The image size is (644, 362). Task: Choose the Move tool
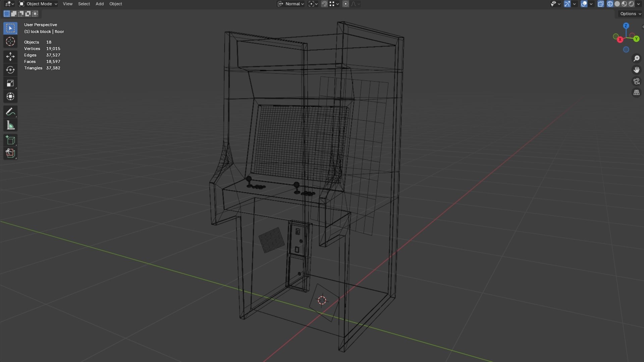click(x=10, y=56)
